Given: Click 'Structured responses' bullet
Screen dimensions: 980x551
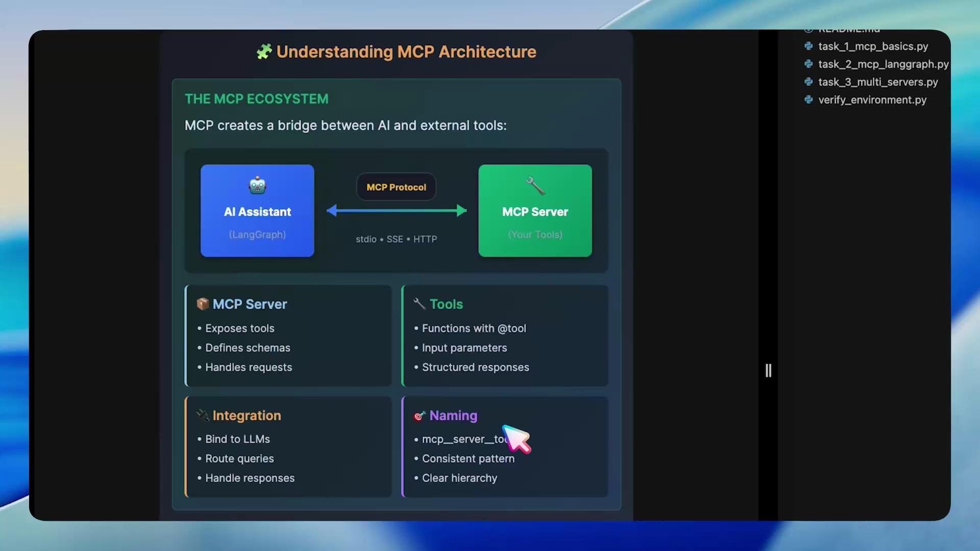Looking at the screenshot, I should tap(475, 367).
